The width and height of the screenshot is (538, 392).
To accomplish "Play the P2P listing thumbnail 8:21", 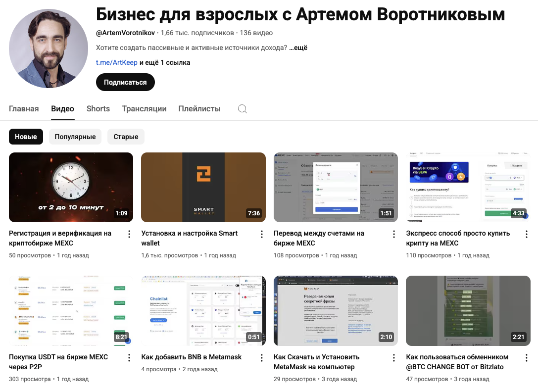I will click(x=71, y=311).
